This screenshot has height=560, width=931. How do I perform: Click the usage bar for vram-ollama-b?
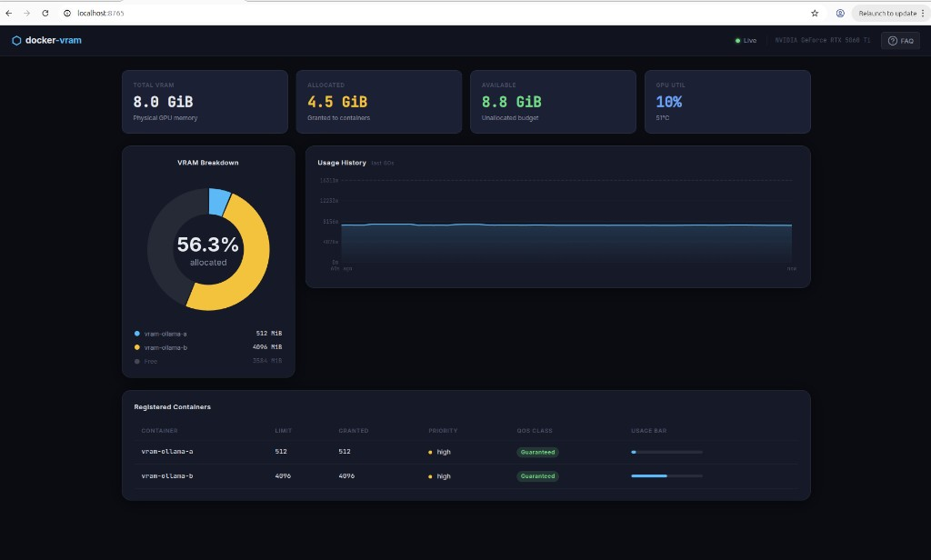pos(666,475)
